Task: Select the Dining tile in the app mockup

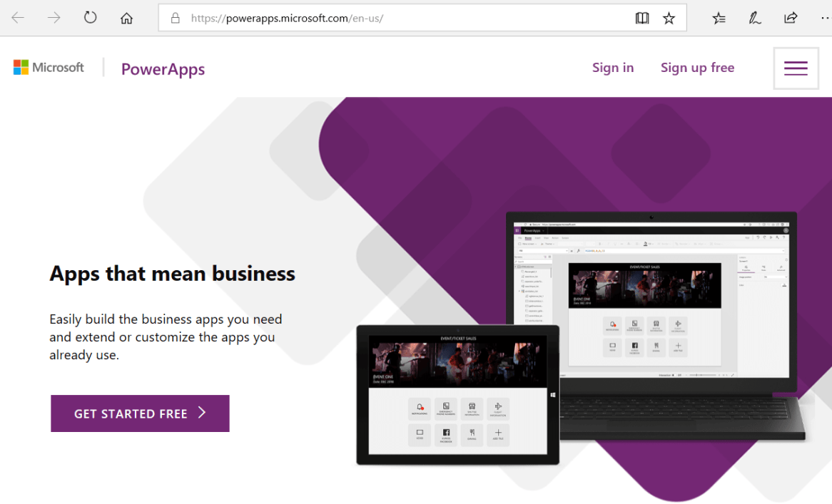Action: click(472, 435)
